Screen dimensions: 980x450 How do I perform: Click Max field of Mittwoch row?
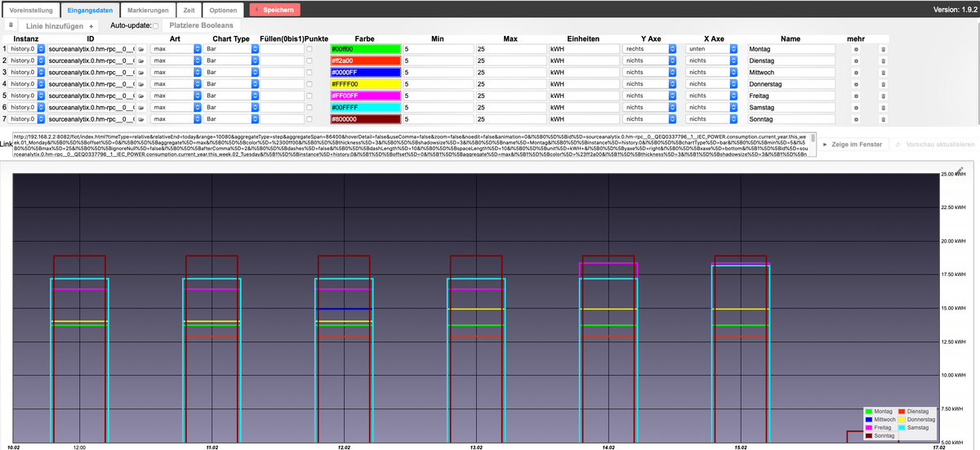coord(511,72)
